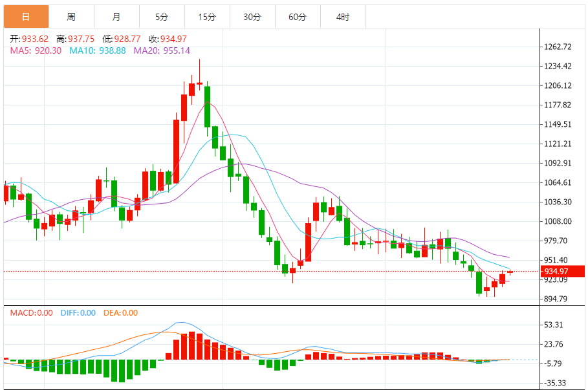Click the -5.79 MACD axis label
The height and width of the screenshot is (390, 588).
coord(553,363)
